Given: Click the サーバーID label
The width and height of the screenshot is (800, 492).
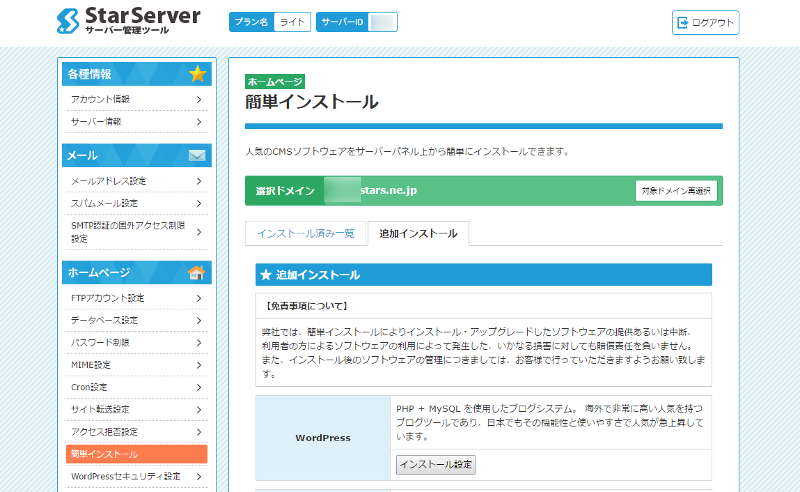Looking at the screenshot, I should [x=342, y=22].
